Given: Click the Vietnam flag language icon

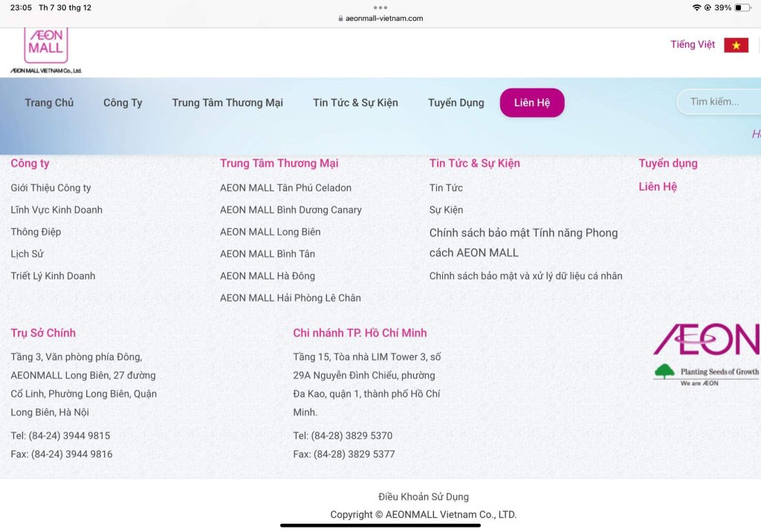Looking at the screenshot, I should click(x=736, y=45).
